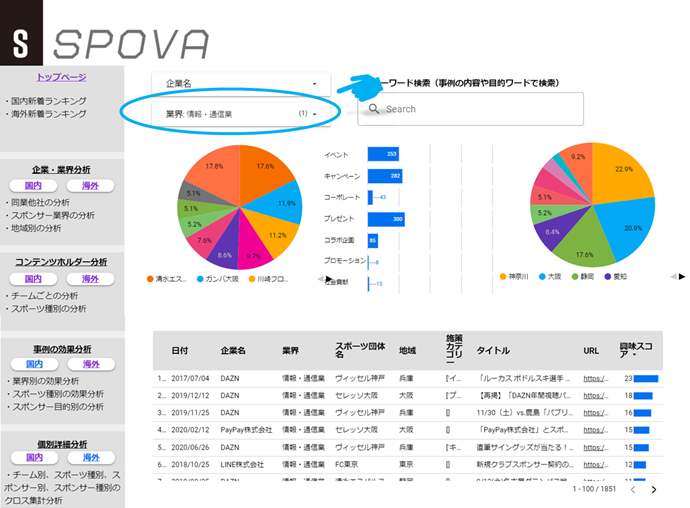This screenshot has width=690, height=508.
Task: Click PayPay株式会社 company cell
Action: click(x=246, y=430)
